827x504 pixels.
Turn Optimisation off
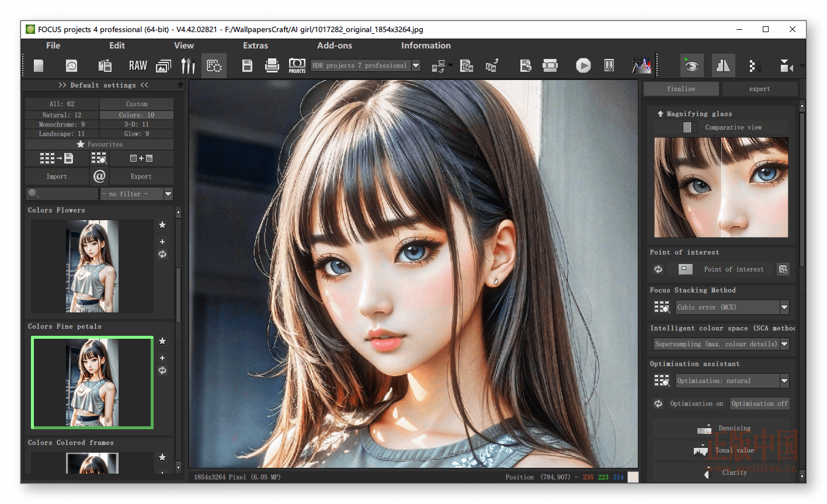click(759, 404)
